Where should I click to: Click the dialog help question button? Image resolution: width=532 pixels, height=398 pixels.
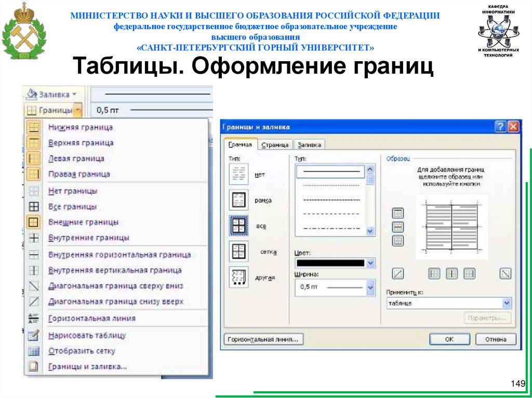coord(500,127)
